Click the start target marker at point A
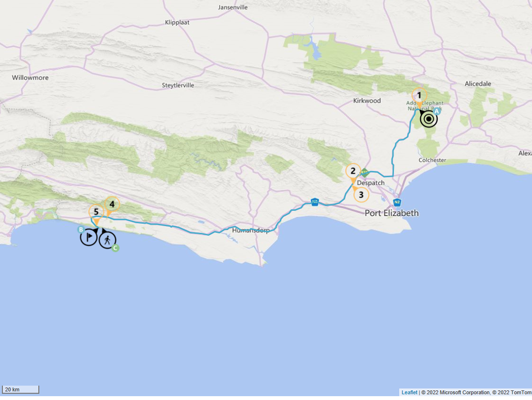Viewport: 532px width, 400px height. tap(429, 119)
